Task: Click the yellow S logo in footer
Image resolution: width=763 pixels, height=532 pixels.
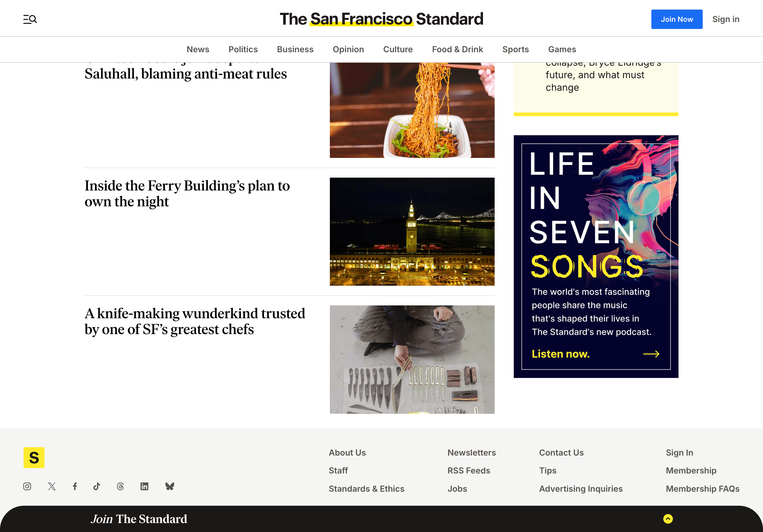Action: [34, 458]
